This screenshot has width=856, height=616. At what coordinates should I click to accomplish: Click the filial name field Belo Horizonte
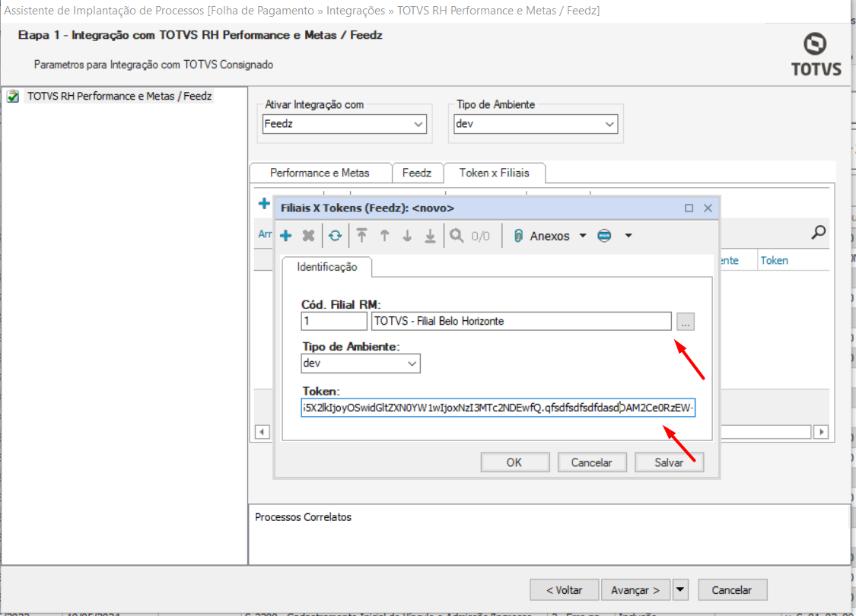click(x=521, y=321)
